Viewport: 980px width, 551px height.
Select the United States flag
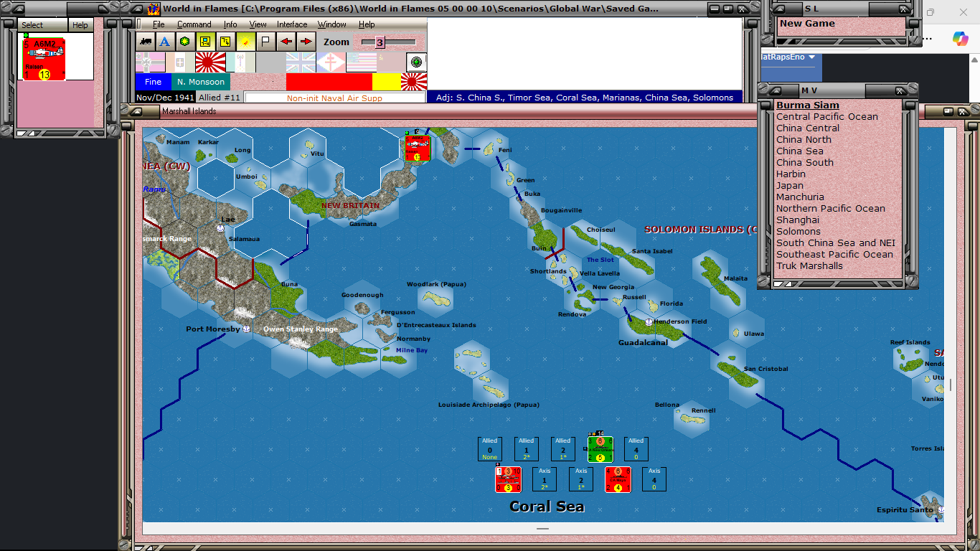tap(361, 62)
